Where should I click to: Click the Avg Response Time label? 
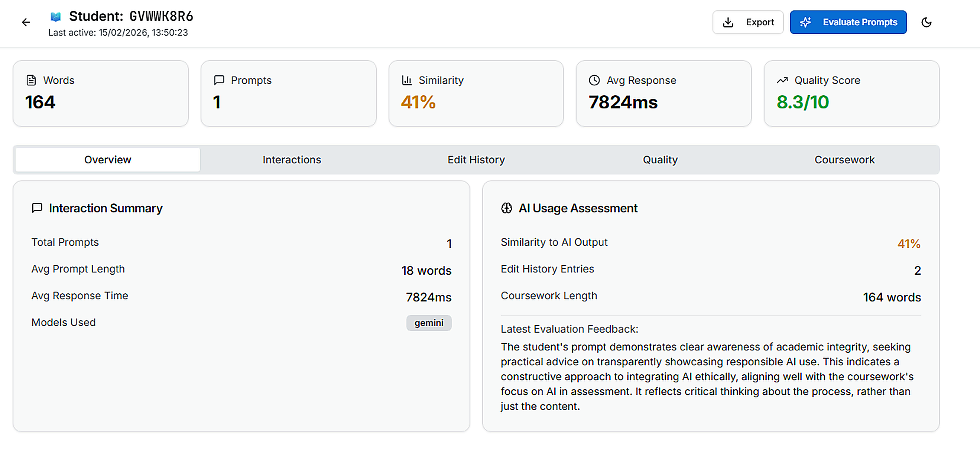80,296
